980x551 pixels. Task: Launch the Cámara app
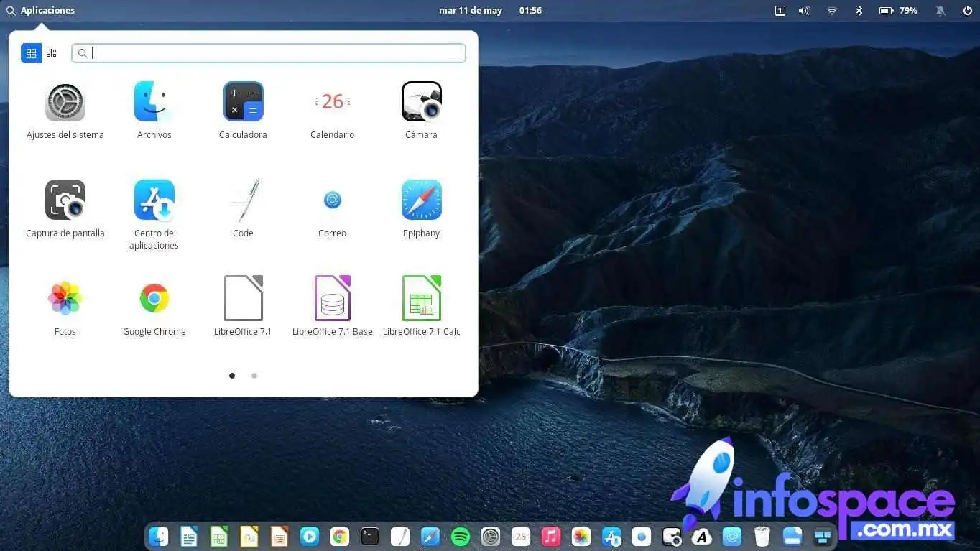tap(421, 102)
